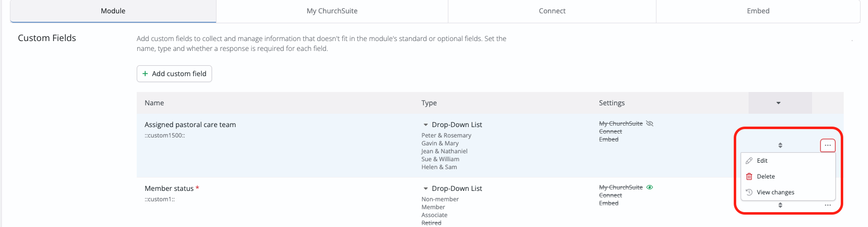Switch to the Connect tab

click(x=552, y=11)
